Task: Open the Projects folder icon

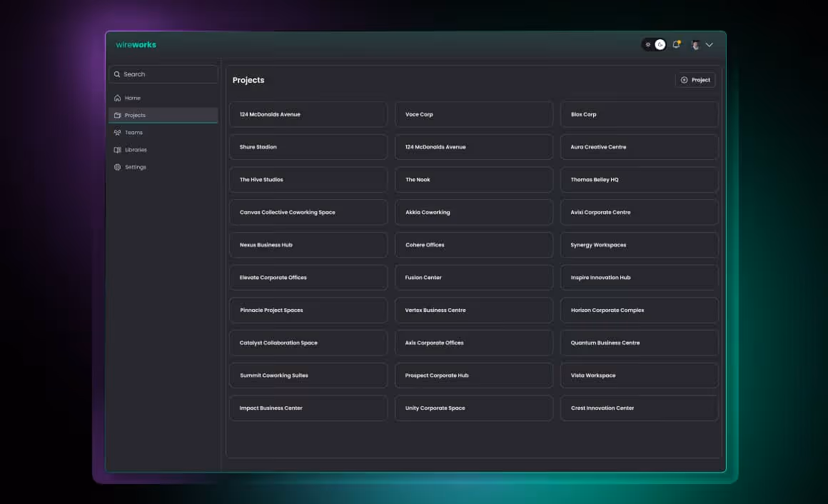Action: (x=118, y=115)
